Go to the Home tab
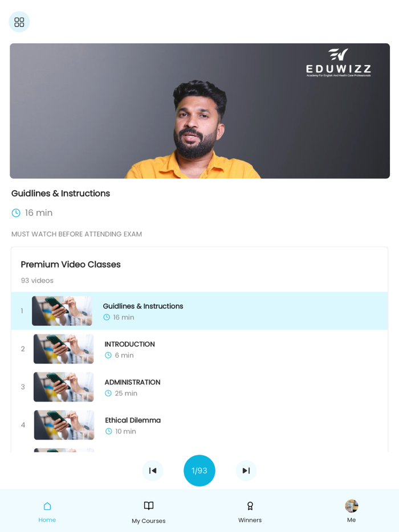 click(47, 512)
